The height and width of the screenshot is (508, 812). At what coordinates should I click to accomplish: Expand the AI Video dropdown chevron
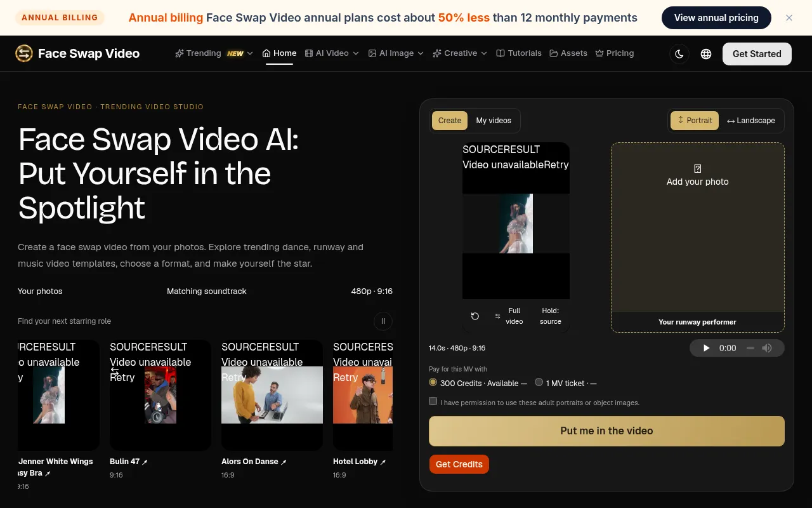coord(356,53)
